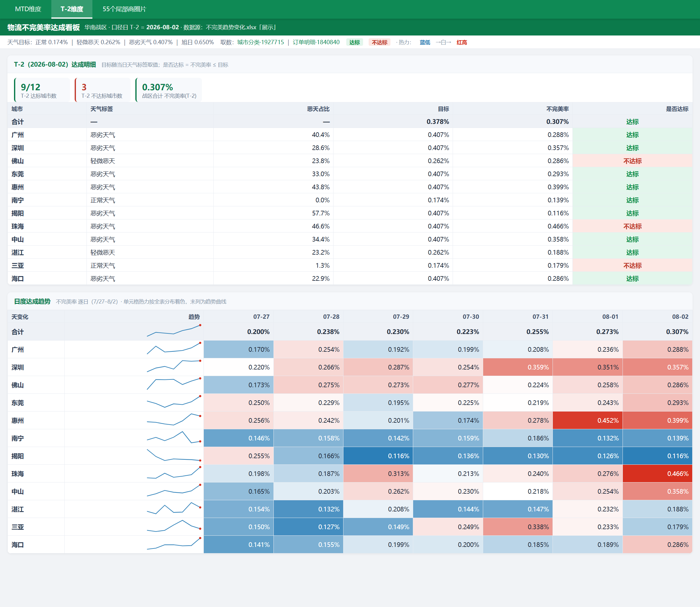Click the 日度达成趋势 section title
The height and width of the screenshot is (607, 700).
[32, 301]
